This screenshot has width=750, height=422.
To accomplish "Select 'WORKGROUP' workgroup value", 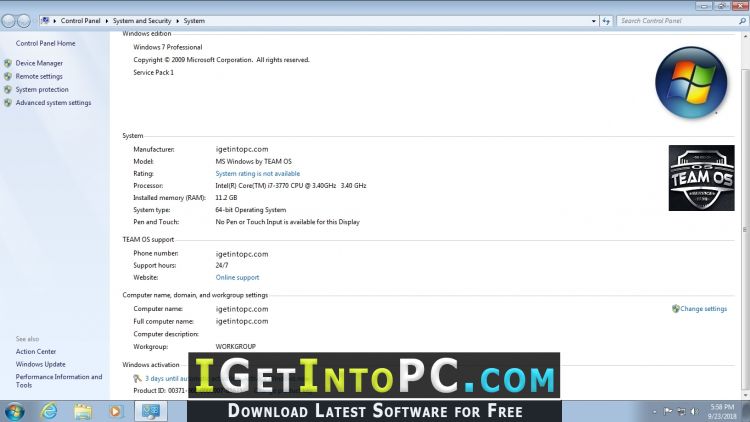I will pyautogui.click(x=236, y=346).
